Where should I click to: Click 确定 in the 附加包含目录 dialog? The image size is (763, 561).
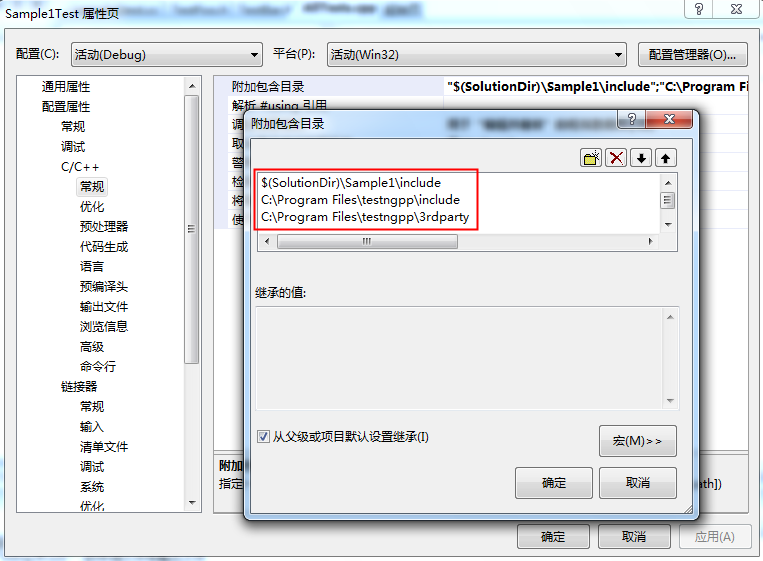554,483
